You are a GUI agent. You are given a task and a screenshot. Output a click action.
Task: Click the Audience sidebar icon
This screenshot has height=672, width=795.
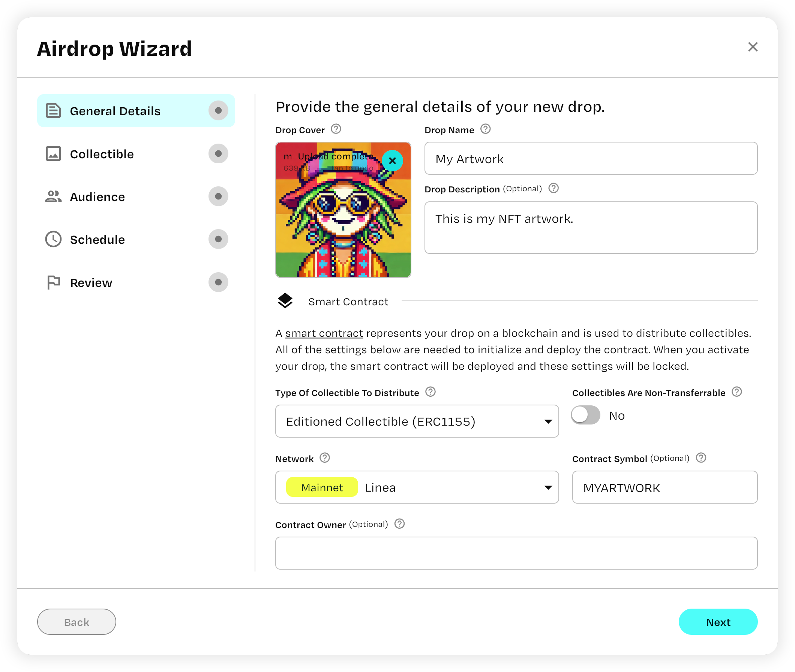click(x=53, y=197)
